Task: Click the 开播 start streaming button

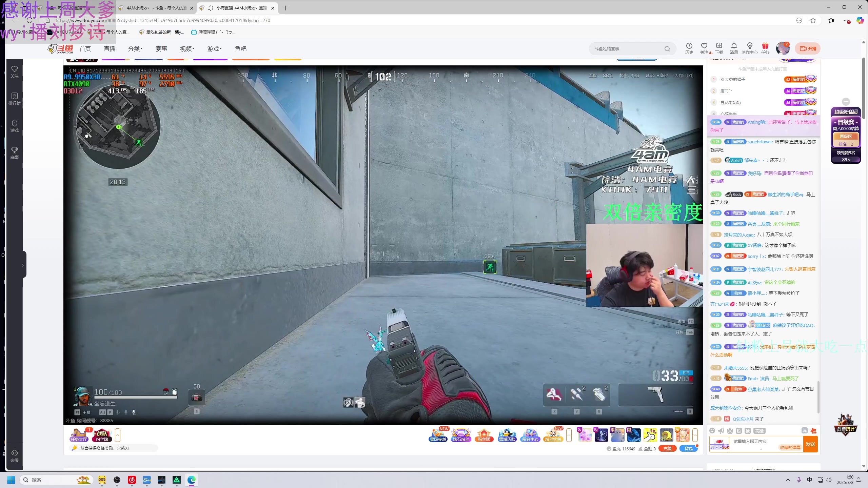Action: coord(808,48)
